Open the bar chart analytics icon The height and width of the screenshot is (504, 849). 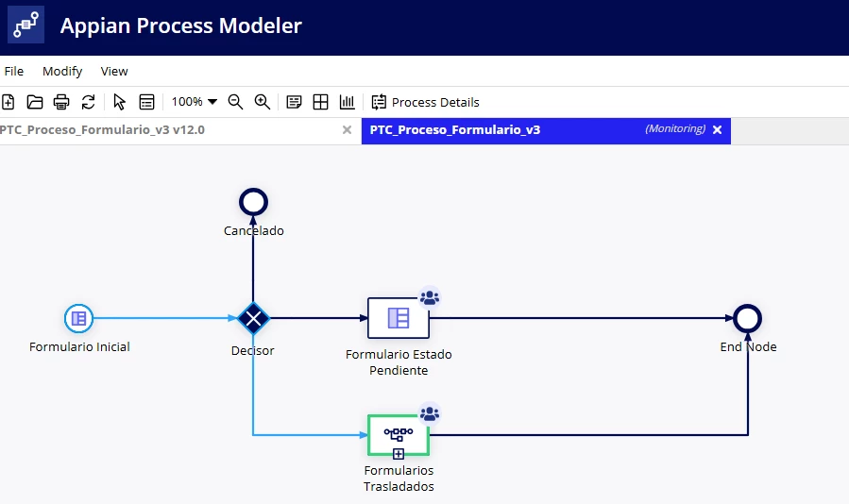[x=348, y=102]
